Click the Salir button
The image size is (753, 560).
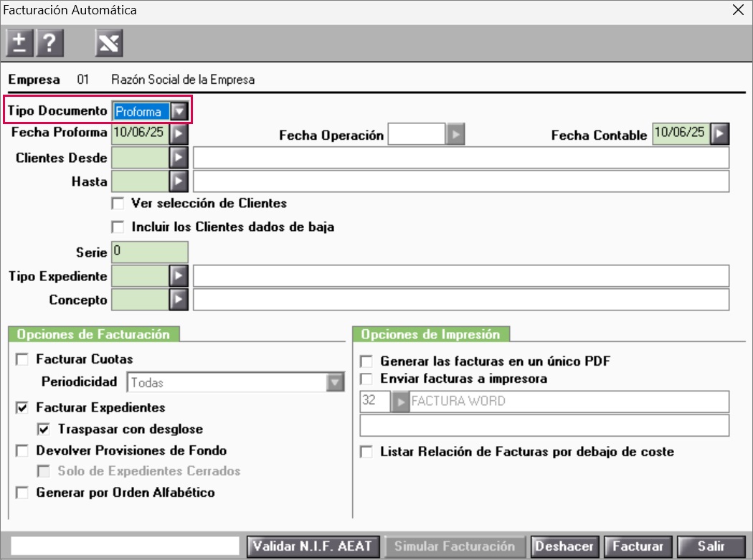tap(711, 546)
